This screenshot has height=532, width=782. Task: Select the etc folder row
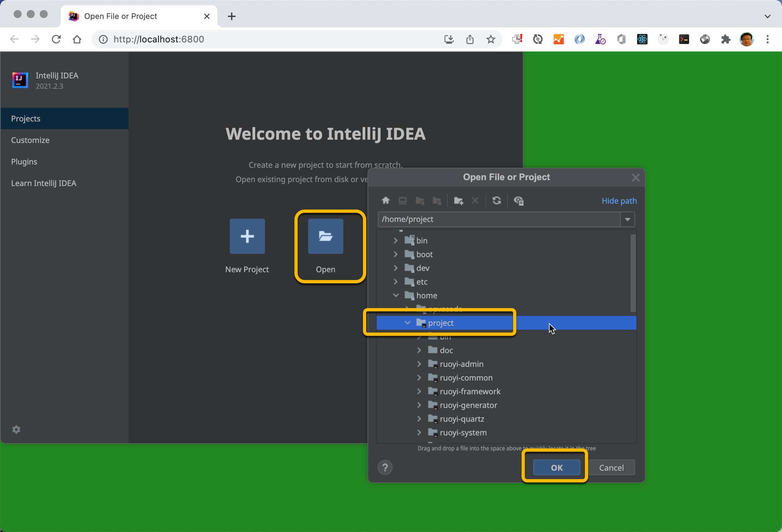pyautogui.click(x=506, y=282)
